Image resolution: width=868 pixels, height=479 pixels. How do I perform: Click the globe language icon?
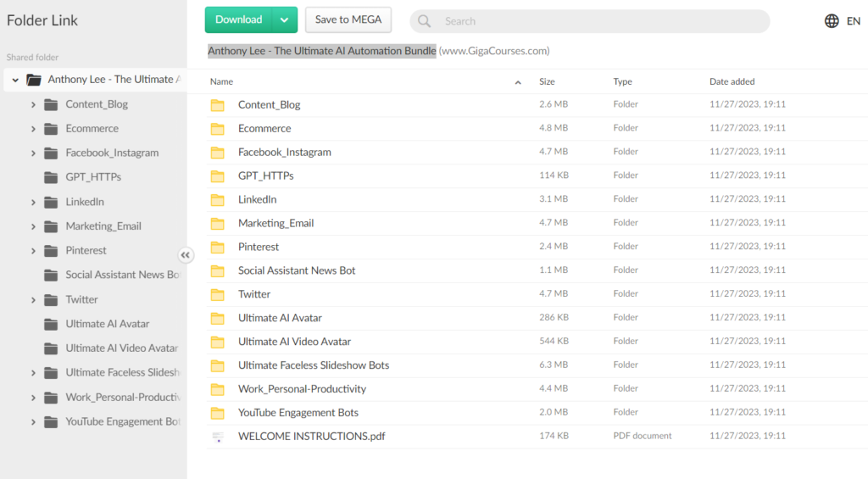[832, 21]
